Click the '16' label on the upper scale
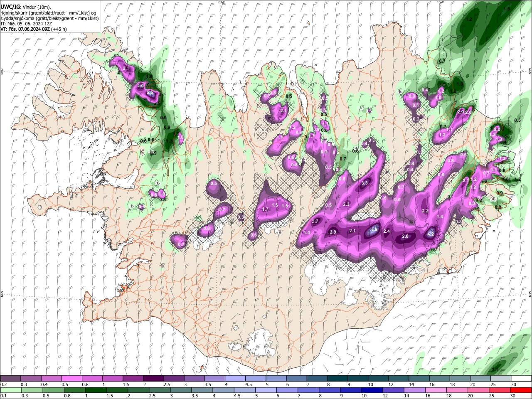 (x=432, y=384)
